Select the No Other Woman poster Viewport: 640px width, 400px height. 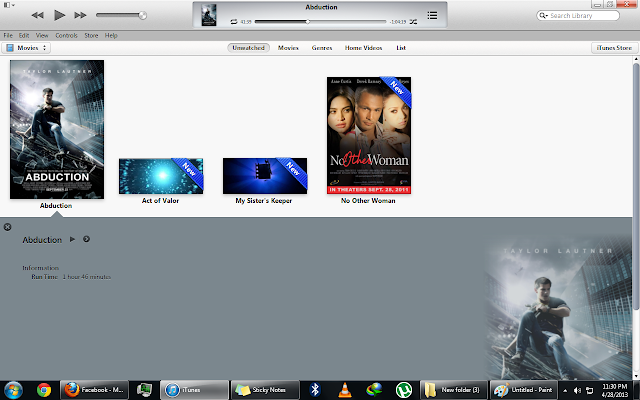pyautogui.click(x=369, y=135)
